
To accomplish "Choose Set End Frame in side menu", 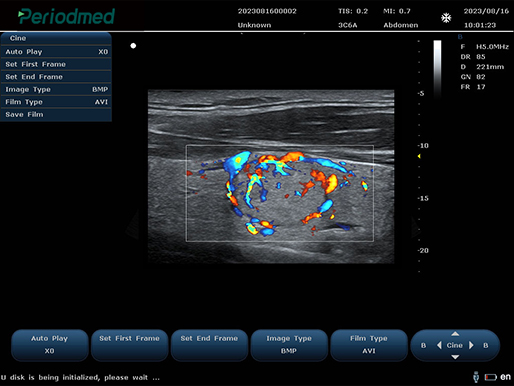I will click(x=56, y=77).
